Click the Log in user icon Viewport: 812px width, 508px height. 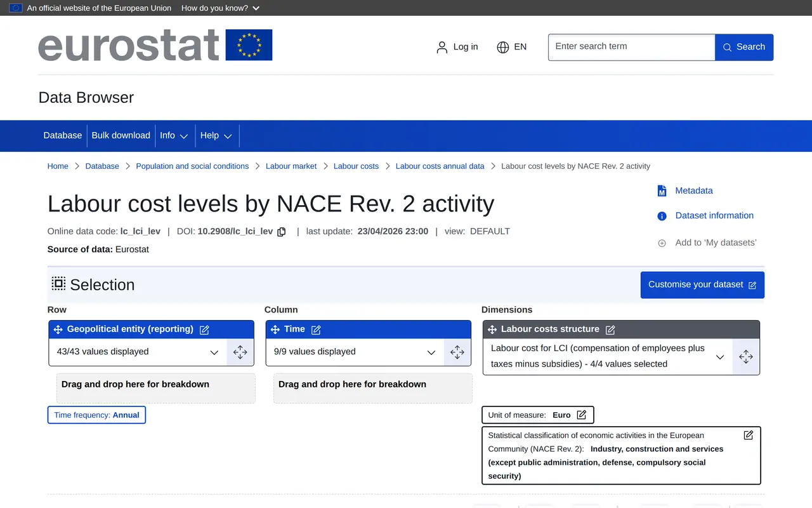click(x=442, y=47)
